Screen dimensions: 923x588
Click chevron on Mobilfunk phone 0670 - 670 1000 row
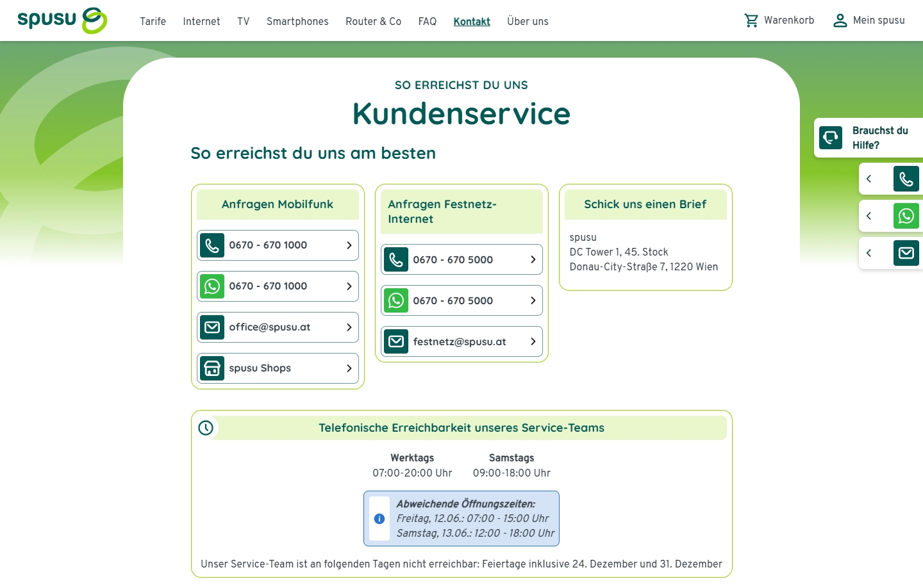coord(349,245)
